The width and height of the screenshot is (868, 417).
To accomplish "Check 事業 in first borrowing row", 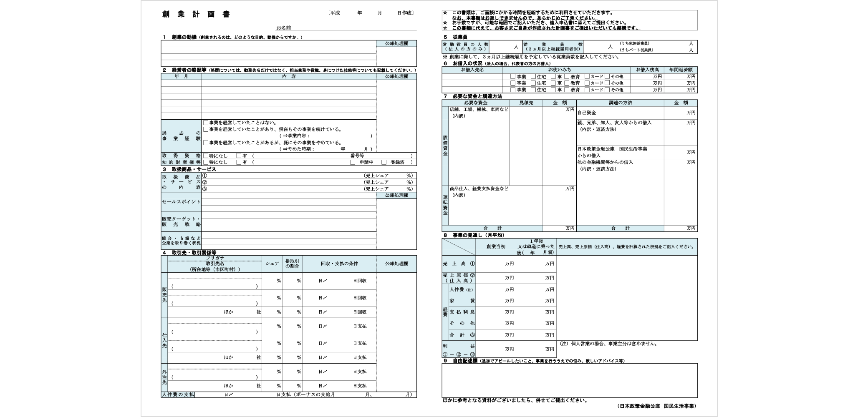I will [513, 76].
